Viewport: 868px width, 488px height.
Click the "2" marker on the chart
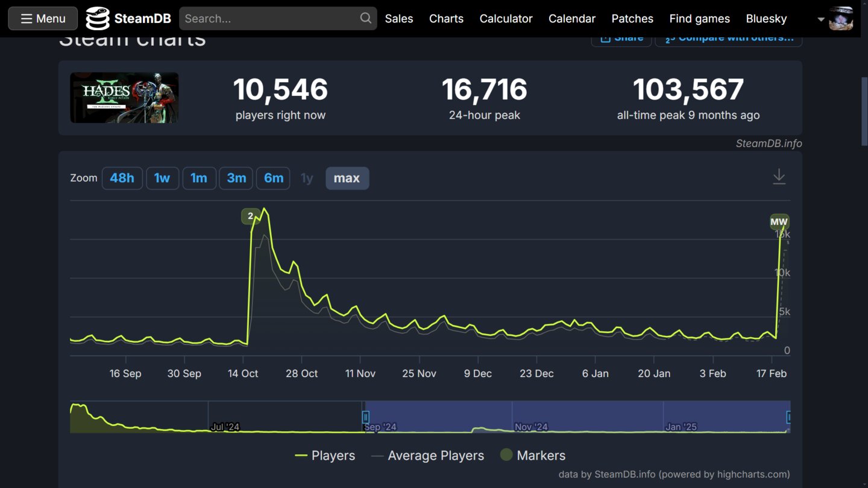point(251,216)
